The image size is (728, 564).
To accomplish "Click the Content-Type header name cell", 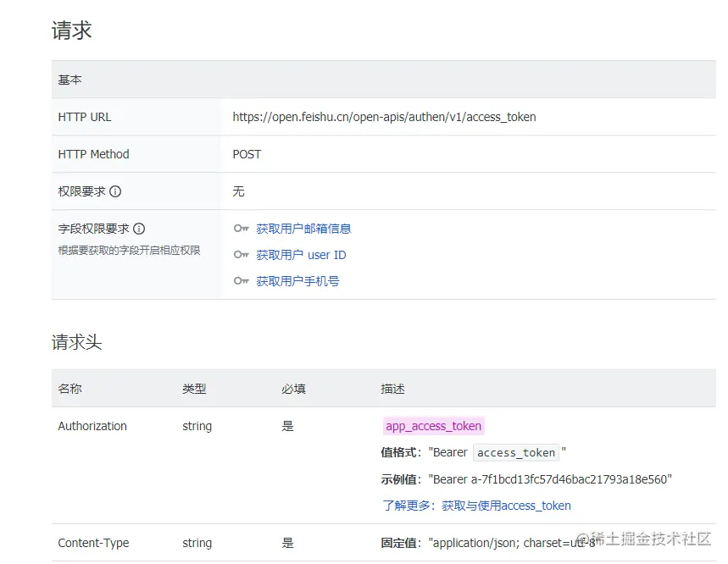I will tap(93, 543).
